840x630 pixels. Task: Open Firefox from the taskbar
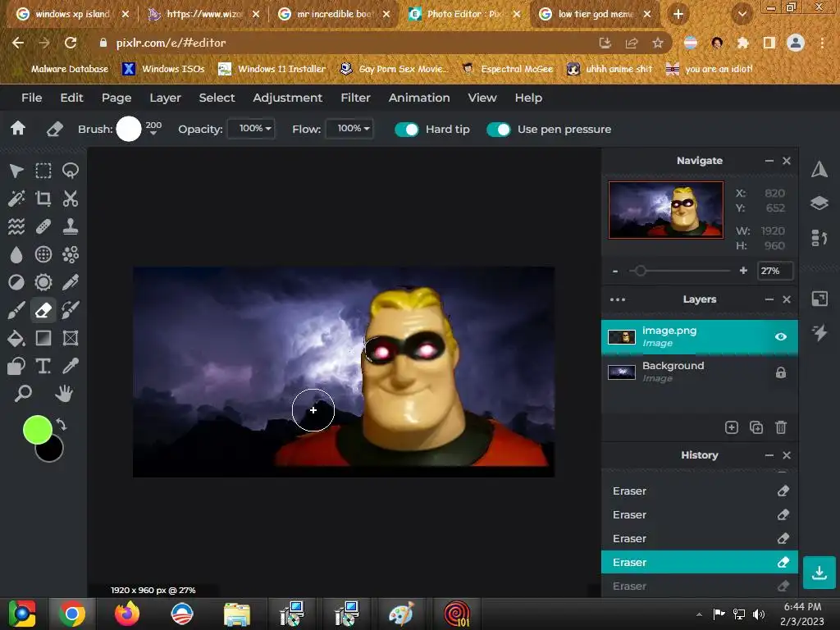pos(127,614)
